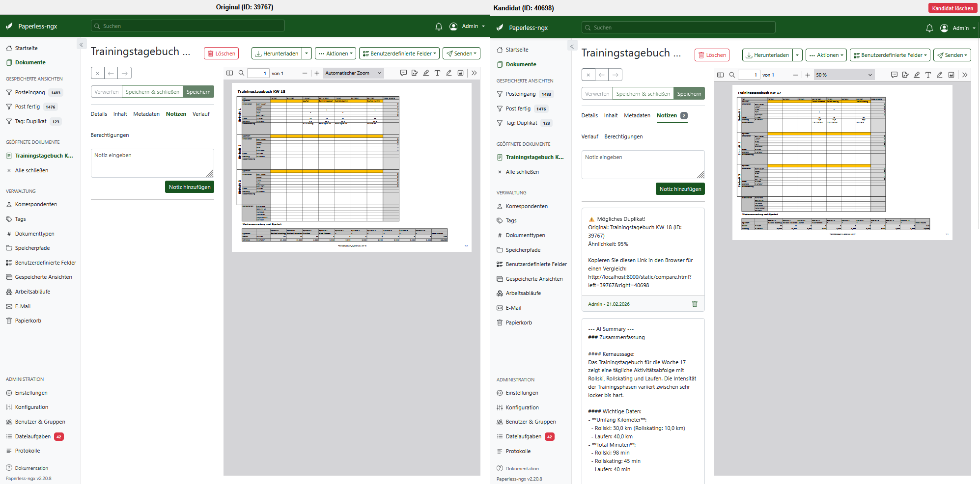Toggle the PDF sidebar in the Original viewer
The height and width of the screenshot is (484, 980).
click(x=229, y=73)
